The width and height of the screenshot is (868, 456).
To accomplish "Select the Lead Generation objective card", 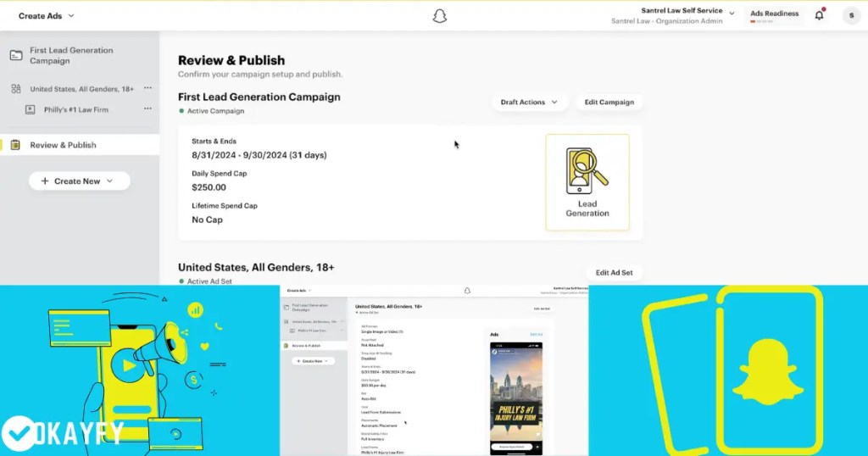I will coord(587,182).
